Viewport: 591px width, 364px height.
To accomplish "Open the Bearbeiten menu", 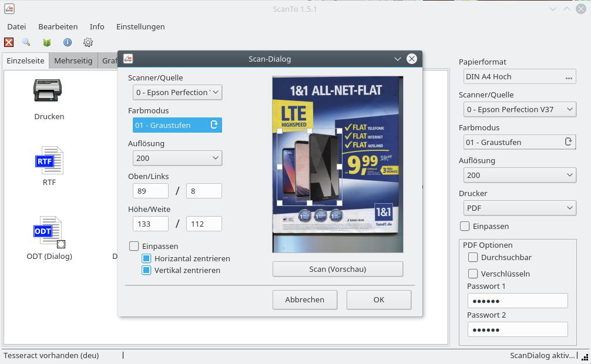I will click(x=58, y=26).
